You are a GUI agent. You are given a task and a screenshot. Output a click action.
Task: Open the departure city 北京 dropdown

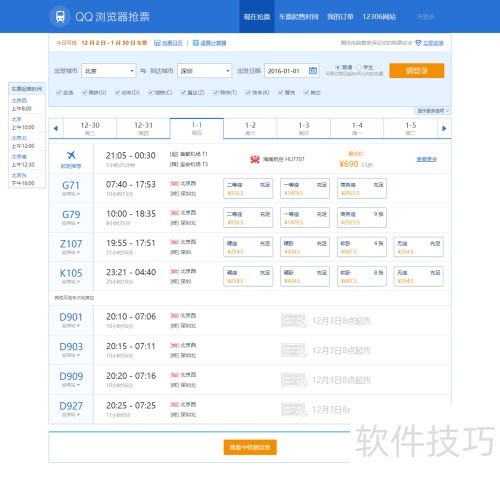pos(109,71)
